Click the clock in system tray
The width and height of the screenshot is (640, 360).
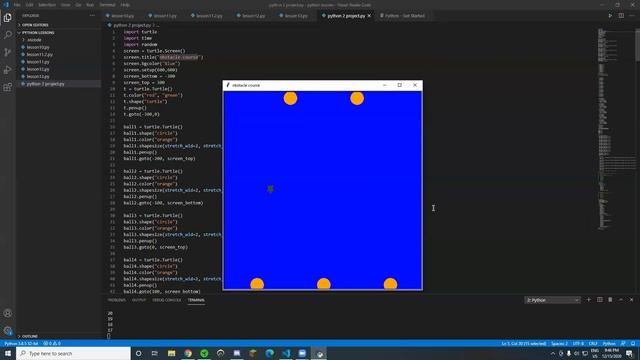click(x=611, y=353)
